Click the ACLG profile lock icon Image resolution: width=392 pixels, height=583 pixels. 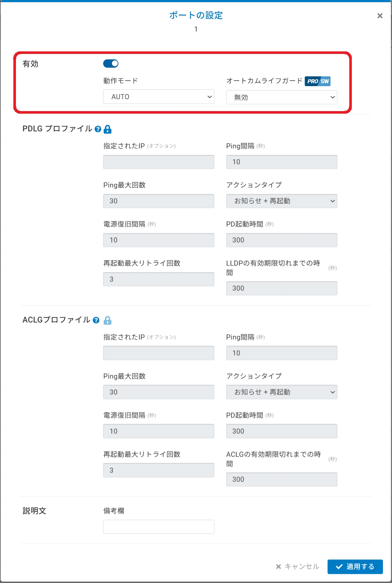108,320
